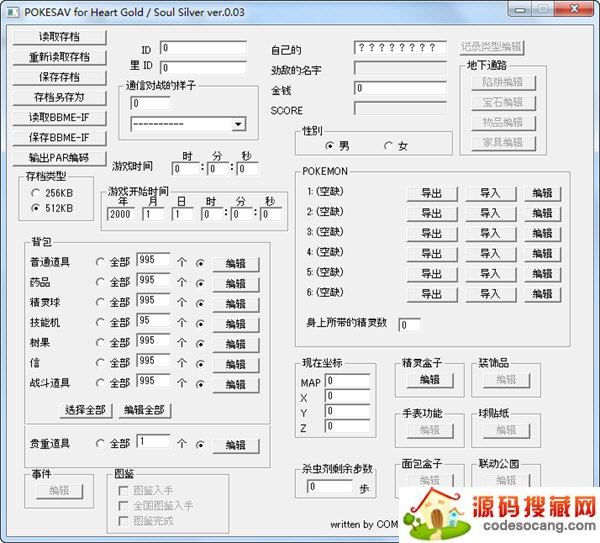Select 全部 radio for 贵重道具
600x543 pixels.
pyautogui.click(x=100, y=444)
